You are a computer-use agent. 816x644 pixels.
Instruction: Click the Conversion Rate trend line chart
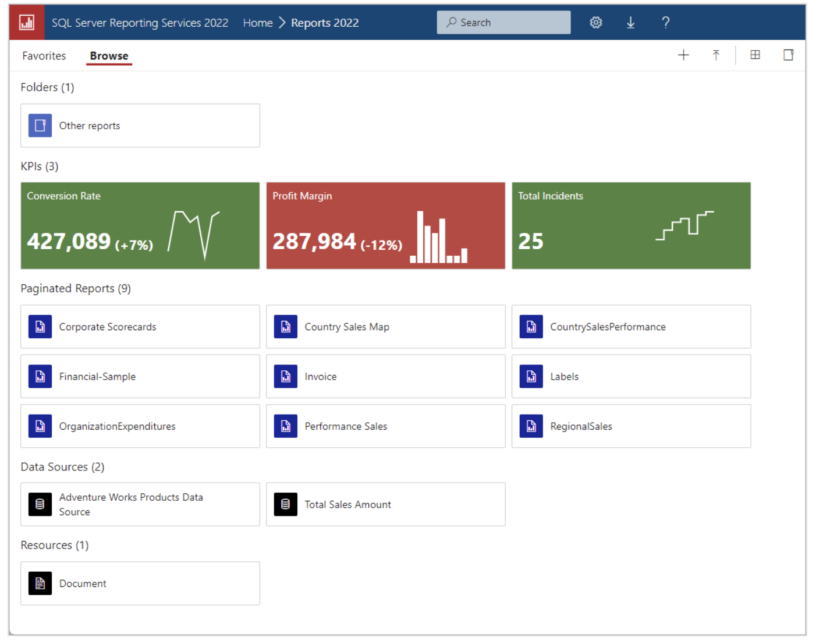(194, 235)
